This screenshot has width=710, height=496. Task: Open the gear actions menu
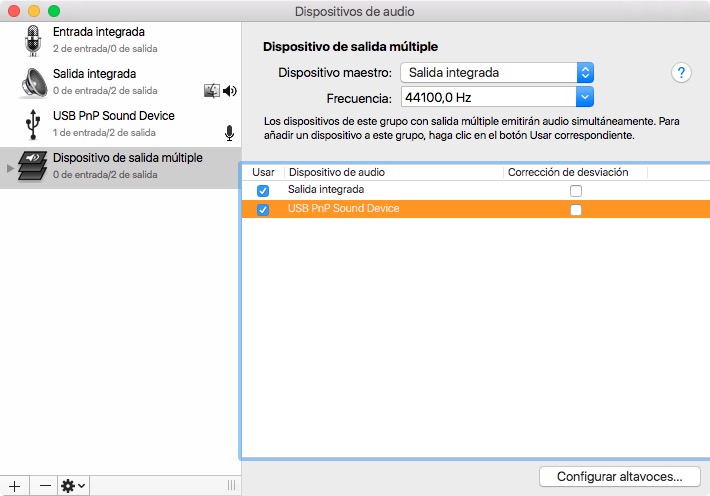[73, 486]
